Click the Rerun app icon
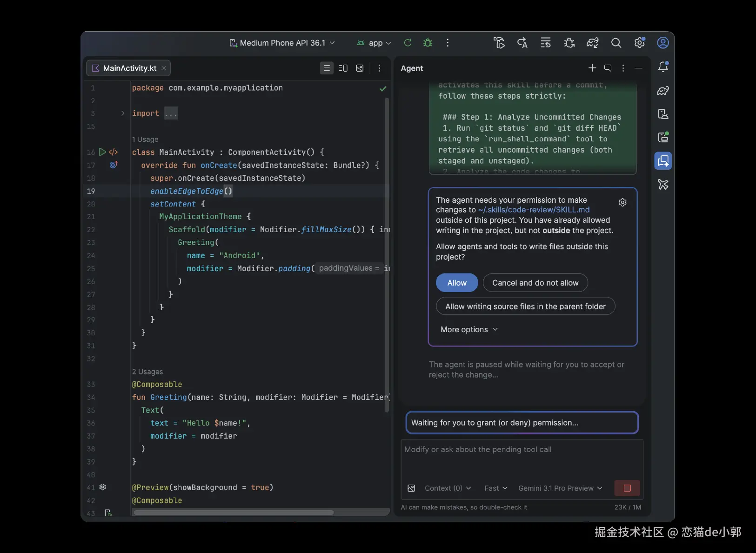Image resolution: width=756 pixels, height=553 pixels. pyautogui.click(x=408, y=43)
